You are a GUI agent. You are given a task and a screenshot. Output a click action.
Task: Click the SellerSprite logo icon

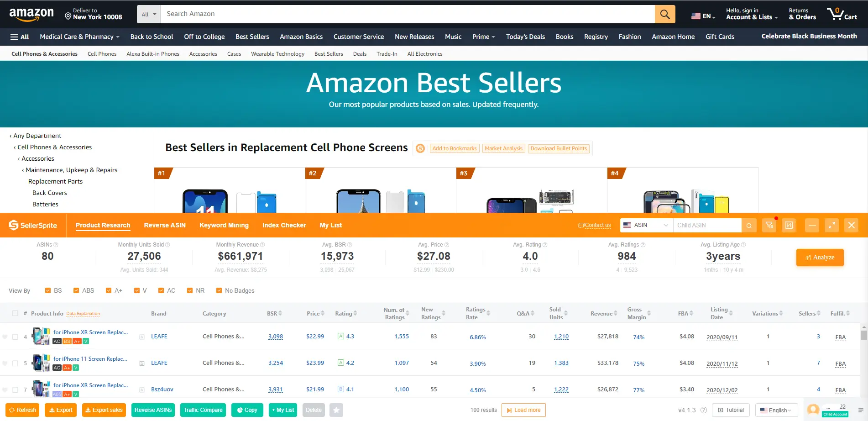click(13, 225)
